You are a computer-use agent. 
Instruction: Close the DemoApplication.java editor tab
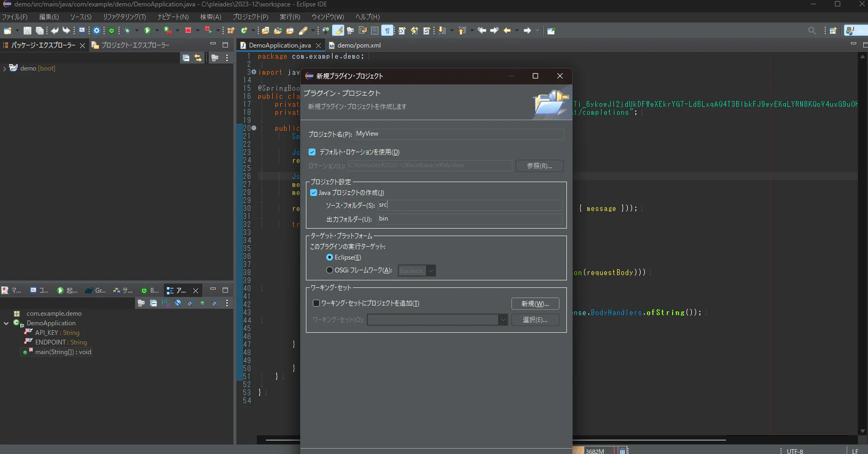click(319, 45)
